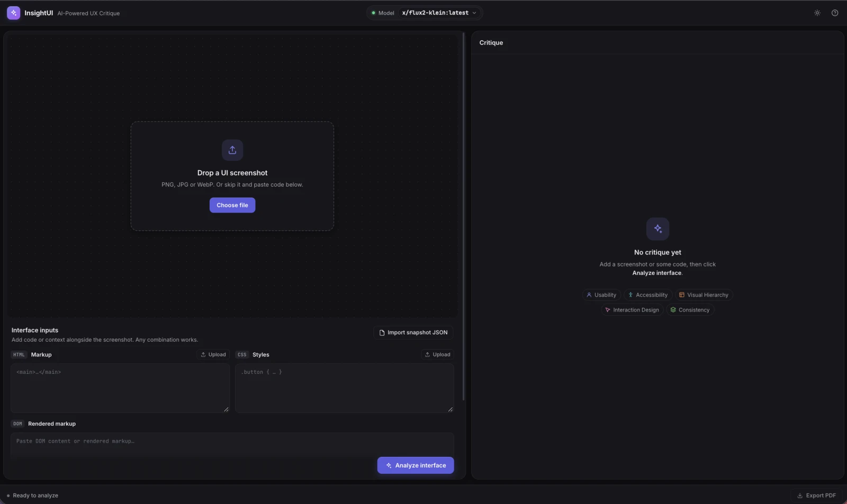Click the Analyze interface button
The width and height of the screenshot is (847, 504).
pos(416,465)
